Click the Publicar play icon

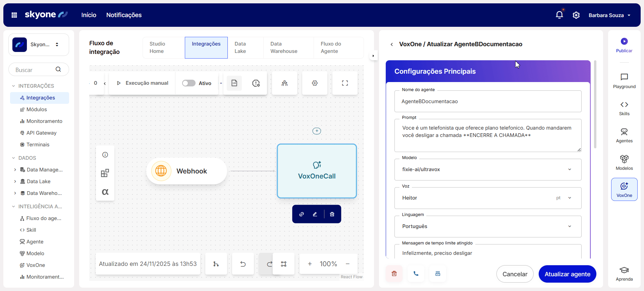pyautogui.click(x=624, y=42)
